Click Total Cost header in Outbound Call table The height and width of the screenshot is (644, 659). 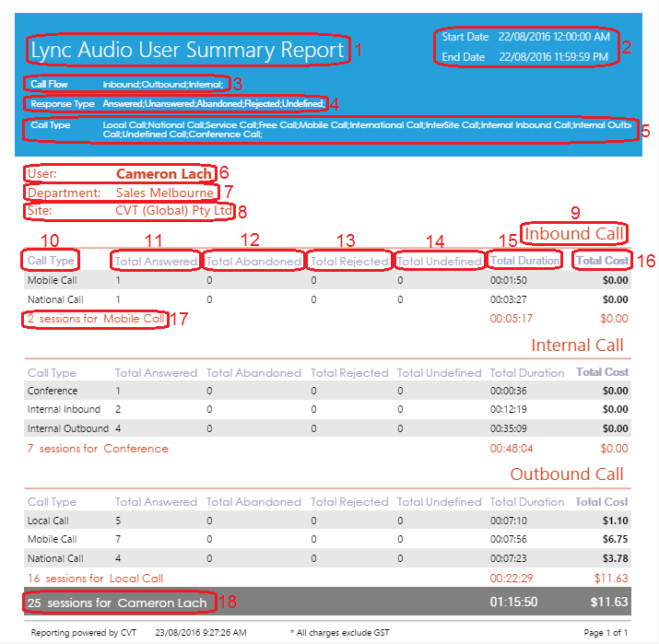(x=602, y=501)
